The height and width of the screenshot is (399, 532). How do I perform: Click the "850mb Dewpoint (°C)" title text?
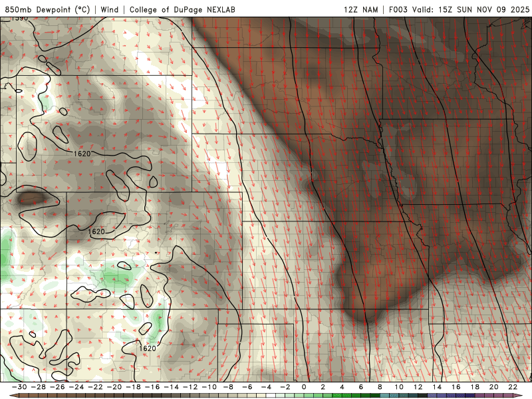[x=47, y=9]
